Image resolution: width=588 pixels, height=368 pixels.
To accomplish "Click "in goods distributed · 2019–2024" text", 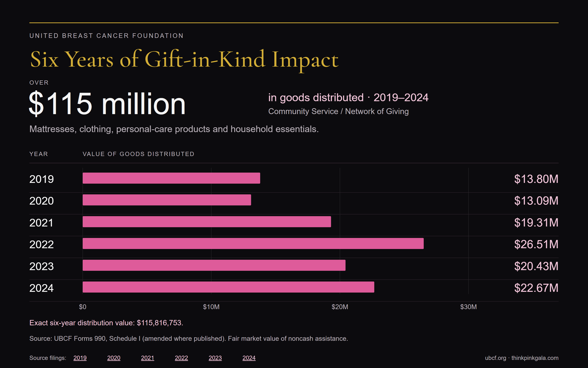I will 348,98.
